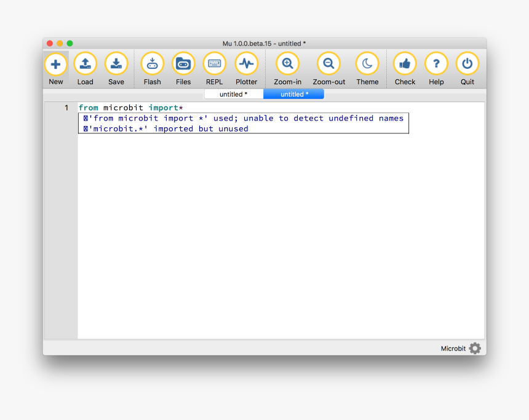
Task: Click line number 1 in the gutter
Action: coord(65,108)
